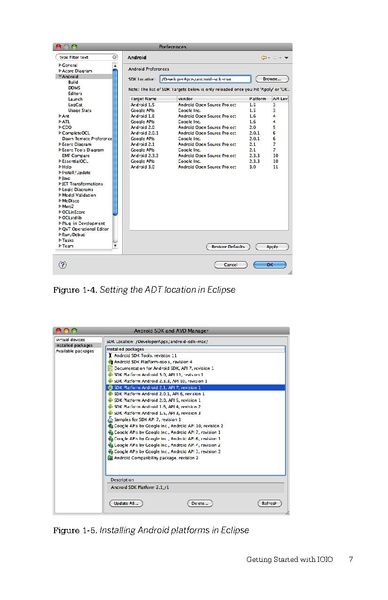Open Installed packages in SDK Manager
Viewport: 388px width, 600px height.
pyautogui.click(x=74, y=345)
